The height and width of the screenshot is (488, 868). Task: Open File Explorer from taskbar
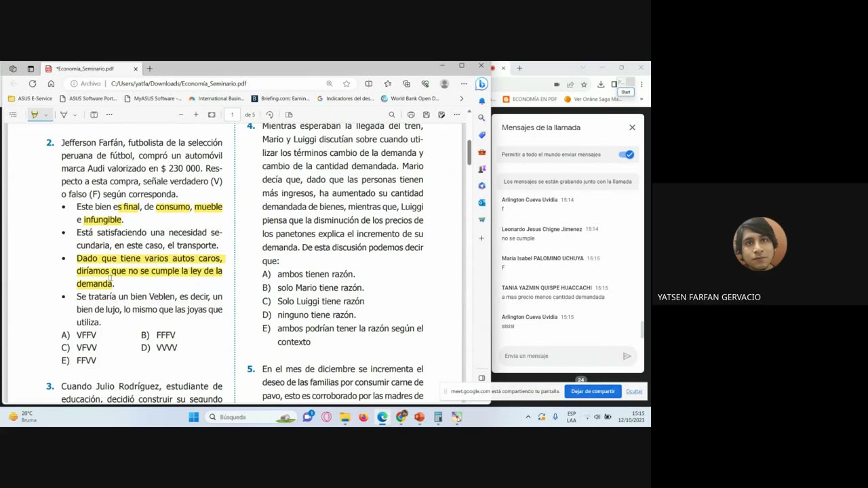point(345,417)
